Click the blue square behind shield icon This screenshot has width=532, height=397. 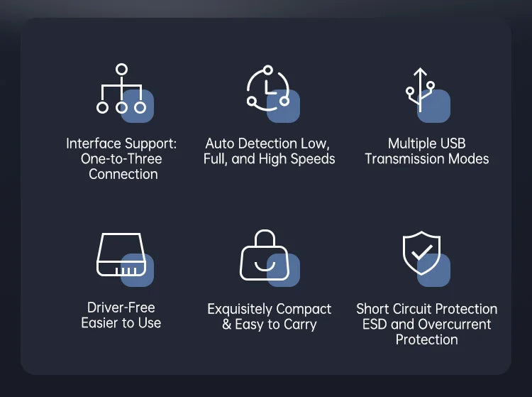[433, 270]
